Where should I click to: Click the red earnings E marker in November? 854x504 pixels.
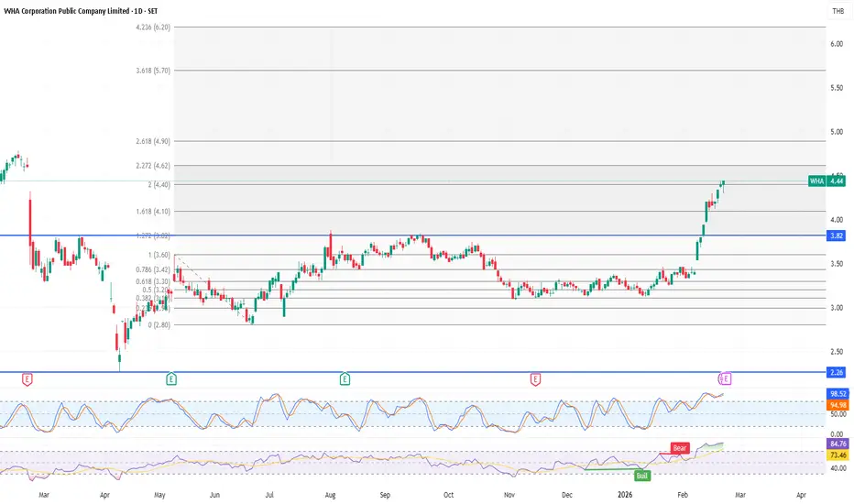click(535, 379)
